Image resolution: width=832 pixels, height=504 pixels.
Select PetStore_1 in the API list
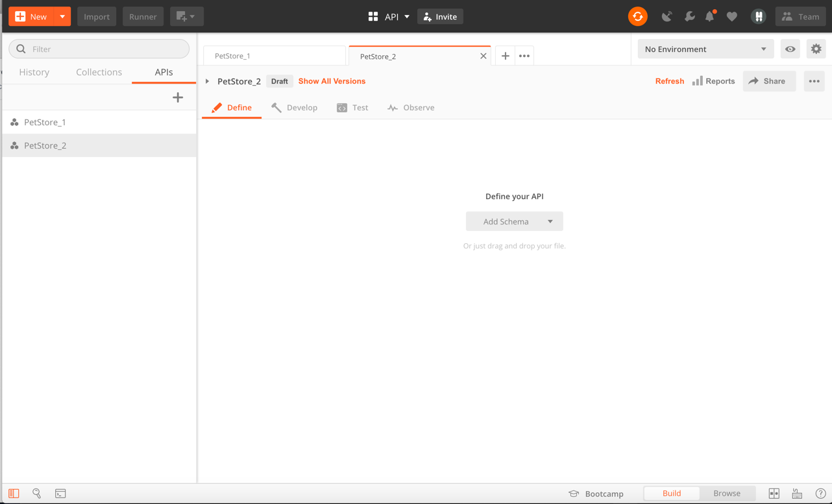(x=99, y=122)
